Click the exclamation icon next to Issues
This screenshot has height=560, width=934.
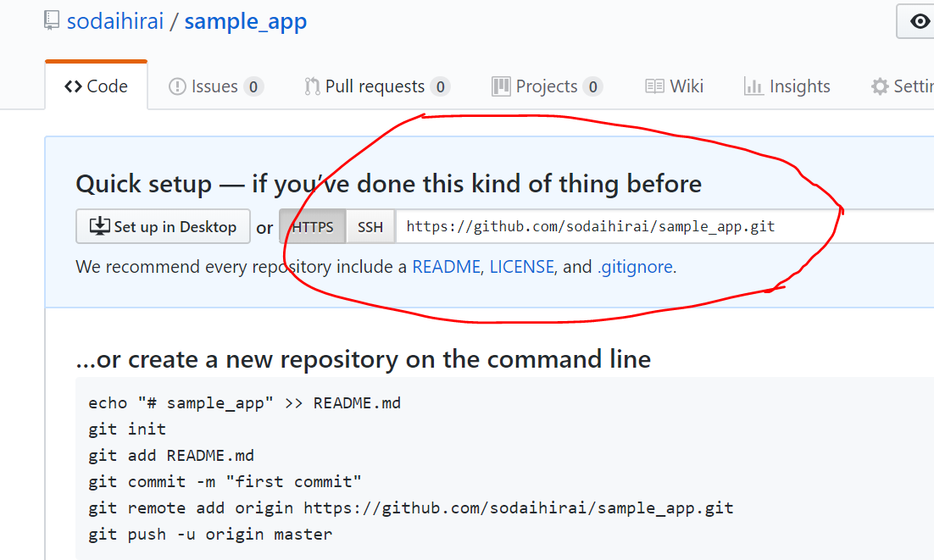point(179,86)
